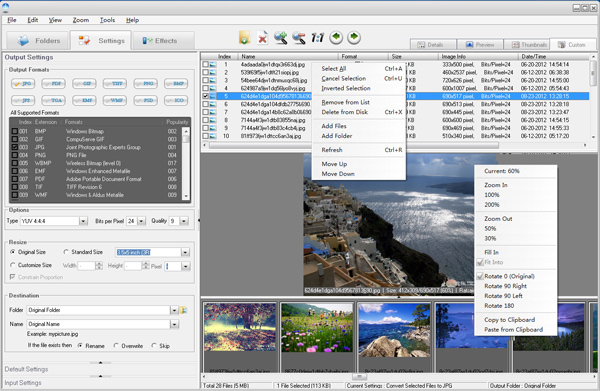Image resolution: width=600 pixels, height=391 pixels.
Task: Open the flower meadow thumbnail
Action: pos(317,327)
